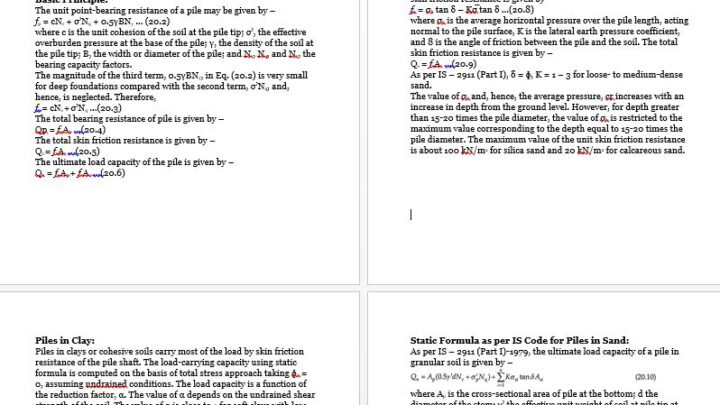Click line 'hence, is neglected. Therefore,'

[x=96, y=97]
